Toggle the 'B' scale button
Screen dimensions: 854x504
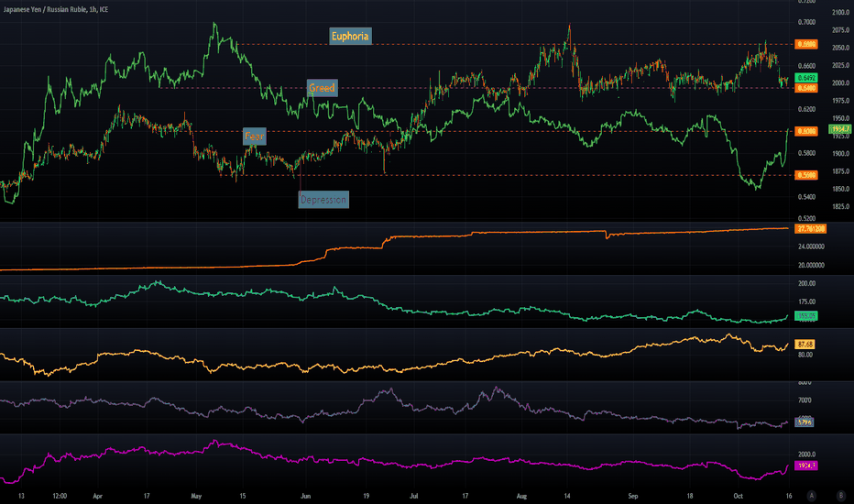[x=840, y=495]
